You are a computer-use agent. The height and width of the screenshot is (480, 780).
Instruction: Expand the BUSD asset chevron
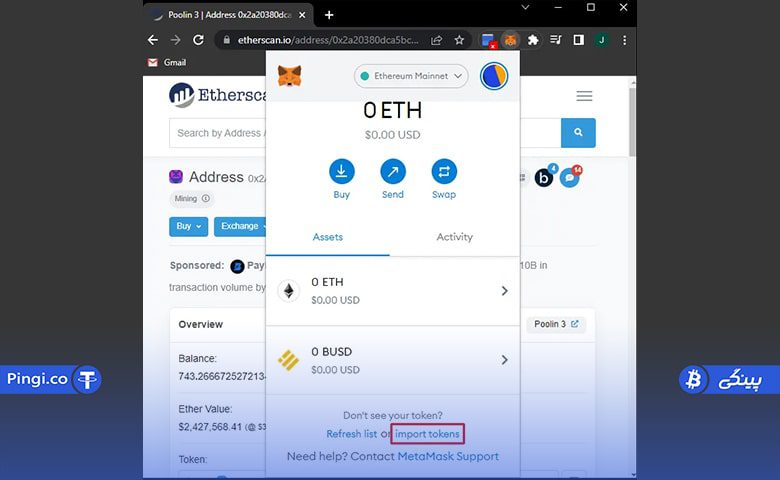pyautogui.click(x=504, y=360)
